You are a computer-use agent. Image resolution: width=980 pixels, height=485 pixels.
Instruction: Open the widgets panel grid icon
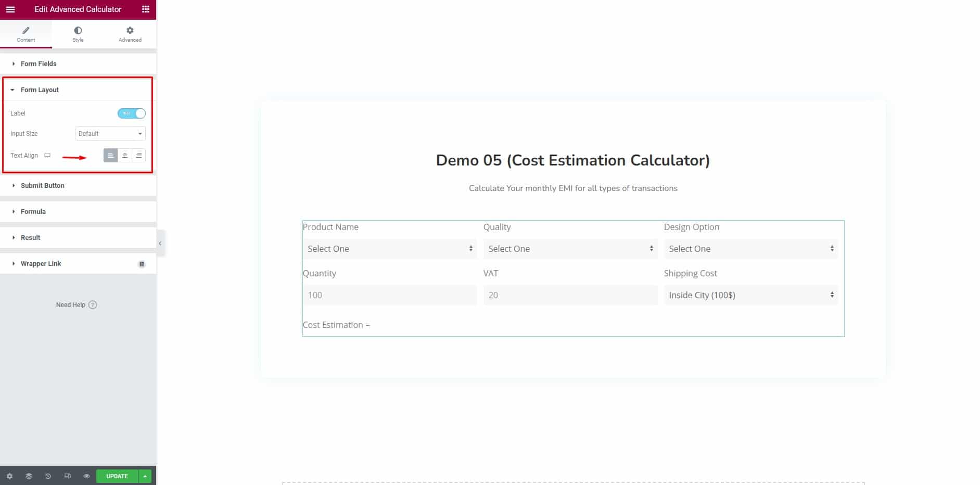point(145,9)
